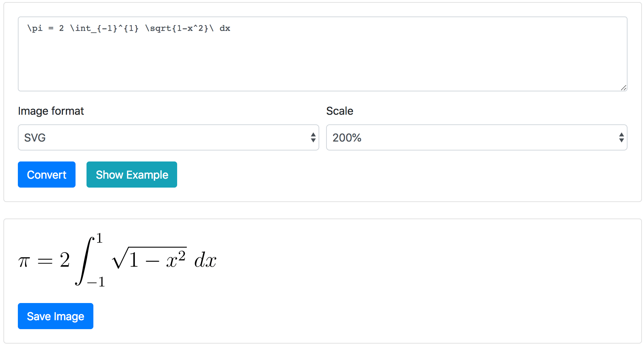Click the dx term in rendered output
The width and height of the screenshot is (644, 347).
205,260
